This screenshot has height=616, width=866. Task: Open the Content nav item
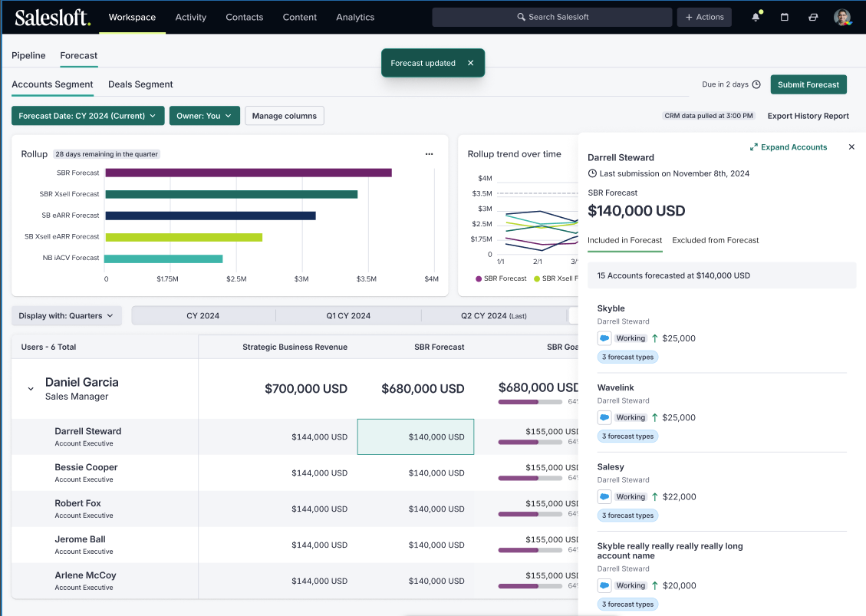pos(299,17)
